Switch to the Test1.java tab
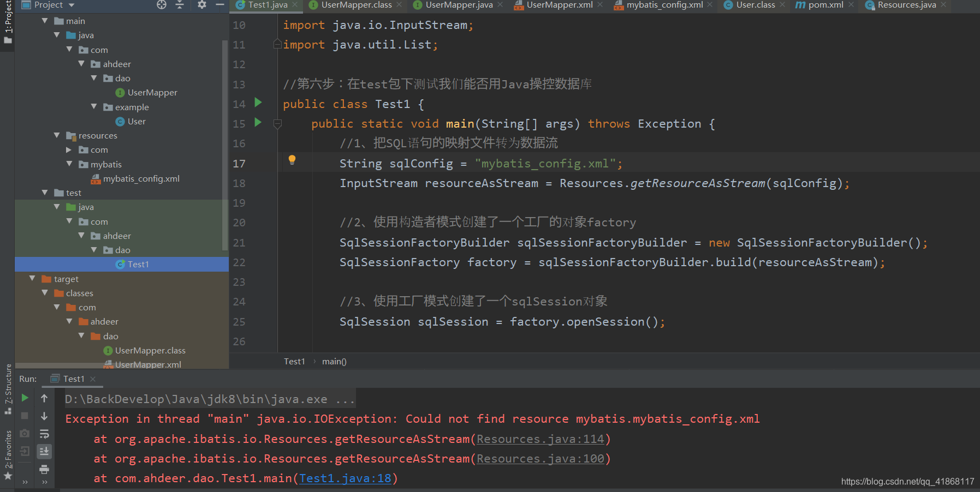This screenshot has width=980, height=492. point(268,5)
